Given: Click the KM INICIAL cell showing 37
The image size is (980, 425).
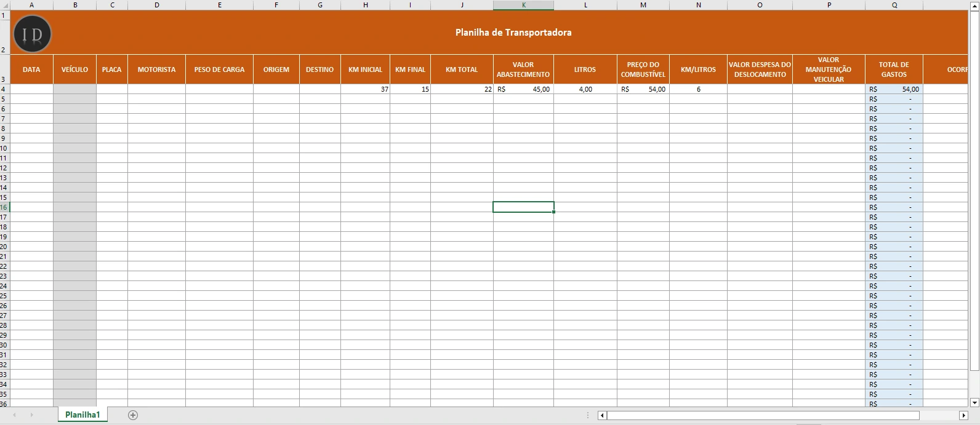Looking at the screenshot, I should (366, 89).
